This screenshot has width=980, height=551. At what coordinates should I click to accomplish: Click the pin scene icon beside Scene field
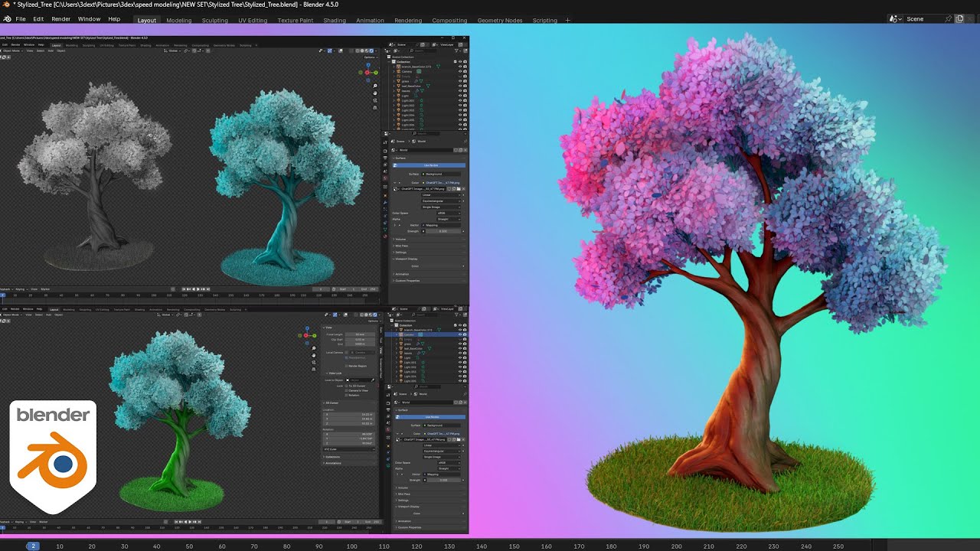(948, 19)
